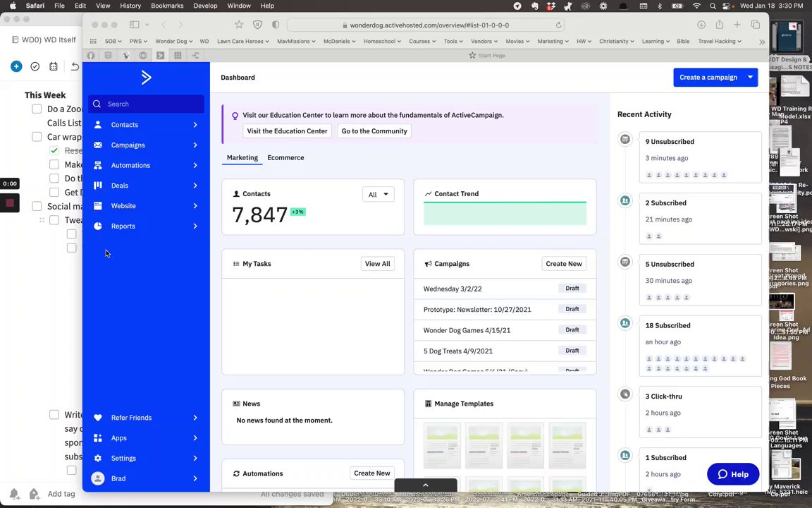Expand the Campaigns menu chevron
Screen dimensions: 812x508
pyautogui.click(x=195, y=145)
